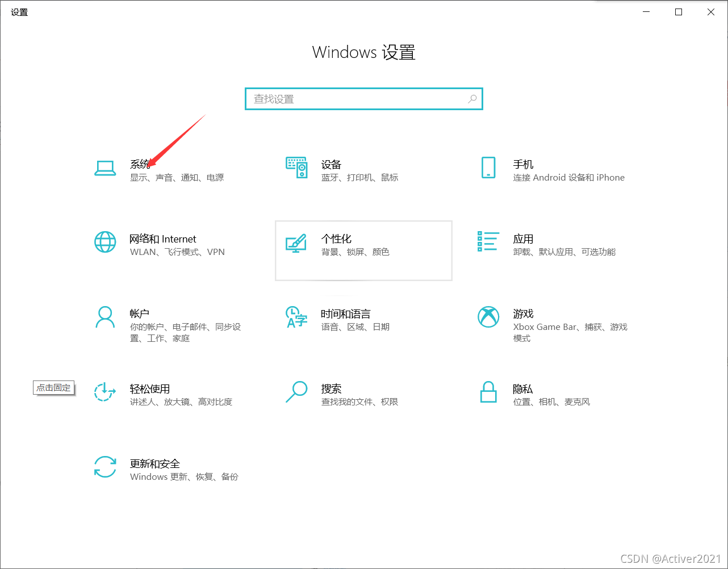This screenshot has width=728, height=569.
Task: Open the 手机 settings title
Action: pos(523,164)
